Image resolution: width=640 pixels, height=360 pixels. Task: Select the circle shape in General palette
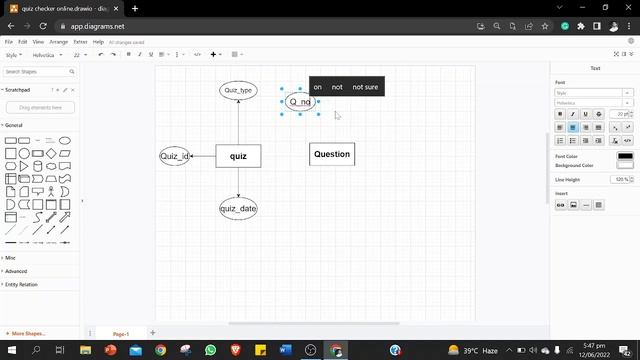[24, 153]
